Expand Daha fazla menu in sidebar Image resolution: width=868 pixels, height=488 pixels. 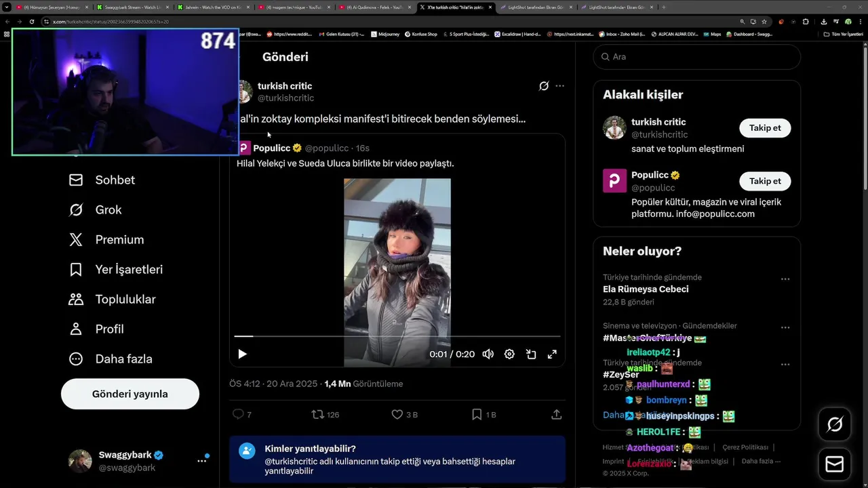[x=111, y=359]
